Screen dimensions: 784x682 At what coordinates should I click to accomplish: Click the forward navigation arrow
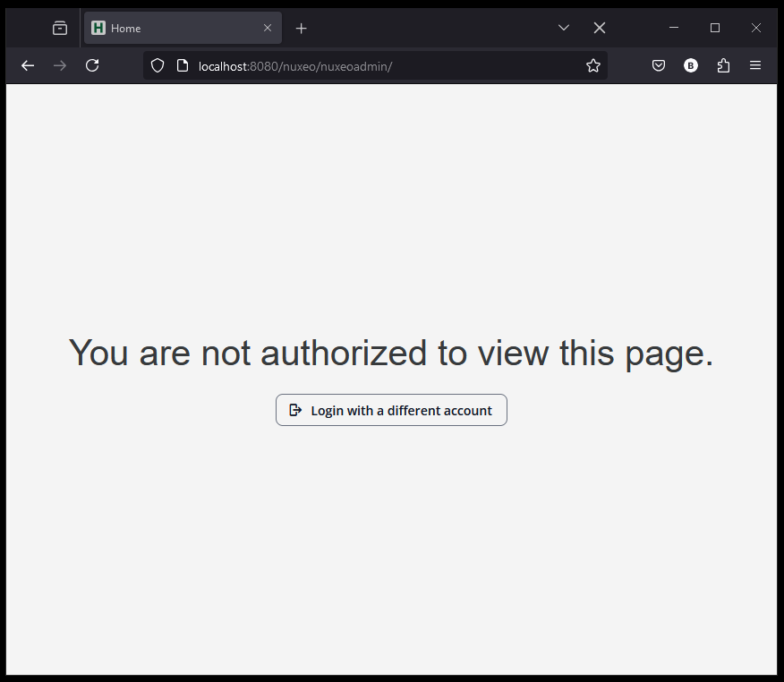[60, 65]
